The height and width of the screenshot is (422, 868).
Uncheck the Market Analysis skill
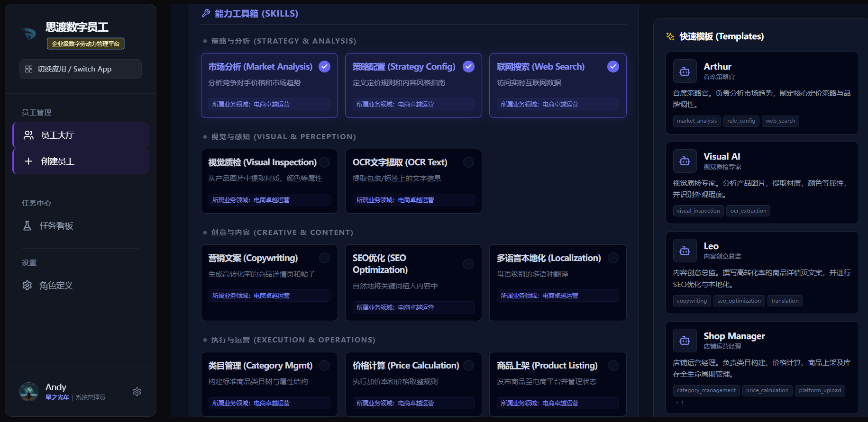pos(324,67)
